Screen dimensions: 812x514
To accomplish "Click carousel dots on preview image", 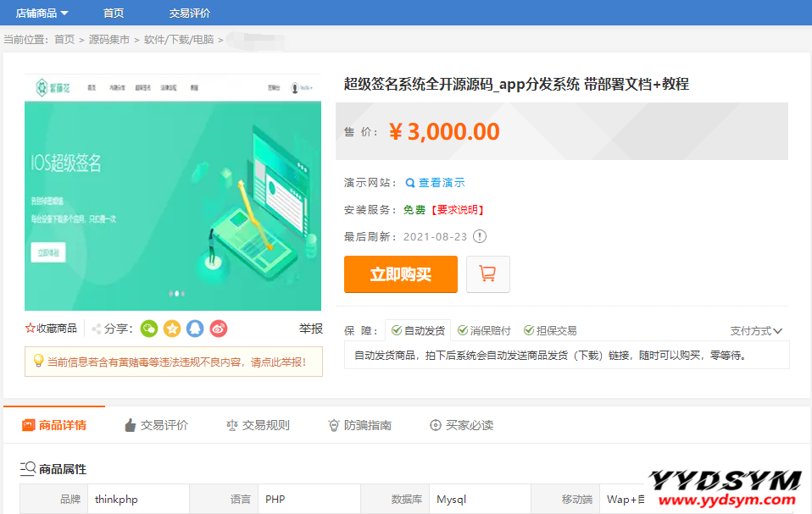I will point(176,293).
